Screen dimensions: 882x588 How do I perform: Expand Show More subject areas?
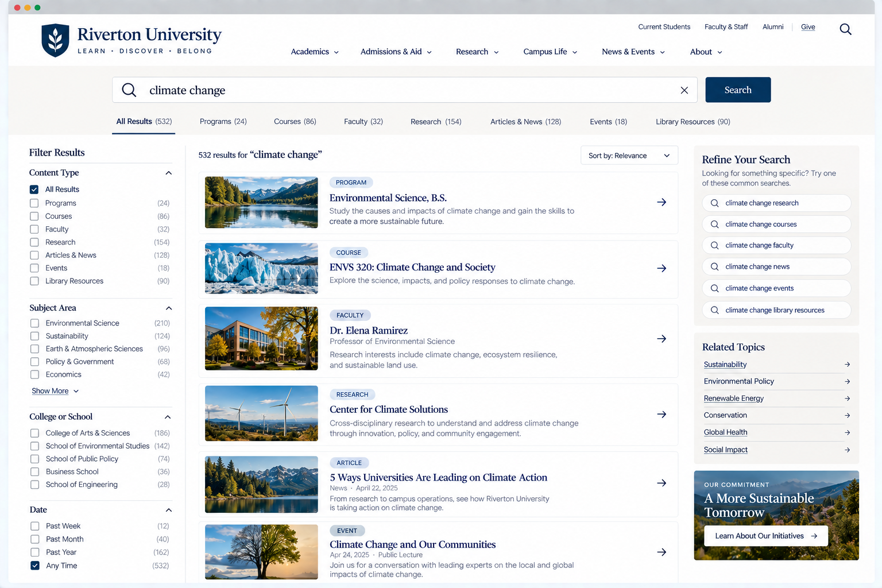click(x=55, y=391)
